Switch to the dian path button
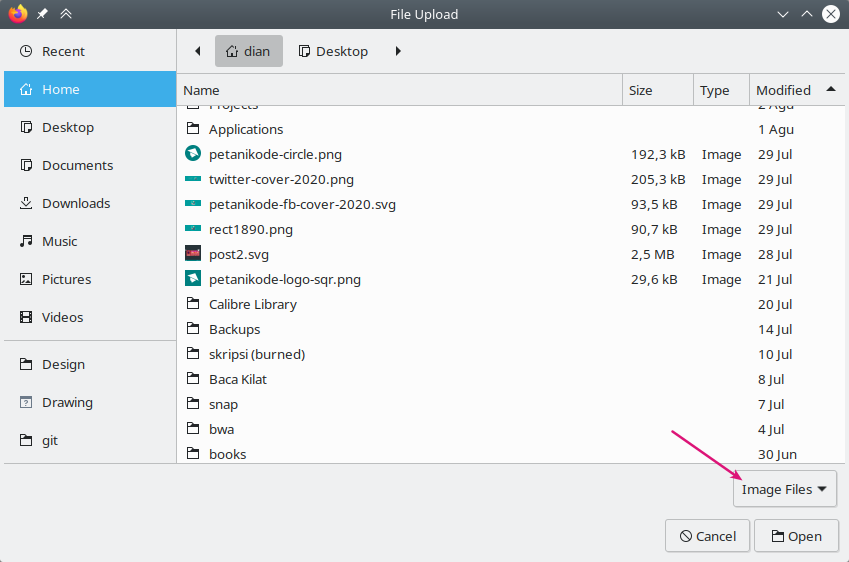 pos(248,51)
